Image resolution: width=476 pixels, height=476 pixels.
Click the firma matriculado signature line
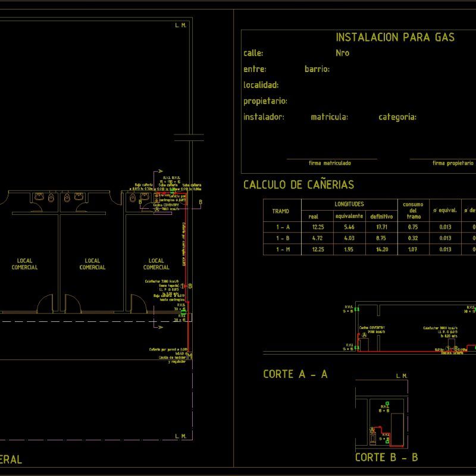pos(330,161)
